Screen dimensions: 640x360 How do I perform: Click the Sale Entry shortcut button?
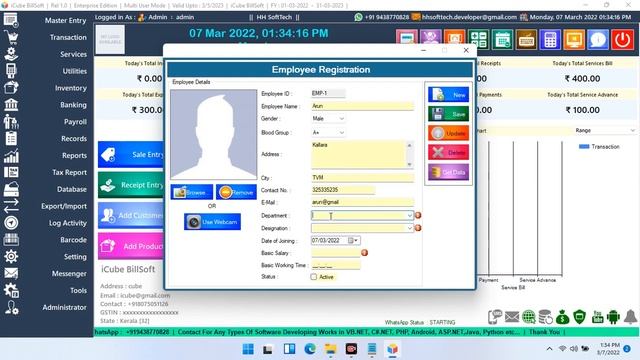131,155
